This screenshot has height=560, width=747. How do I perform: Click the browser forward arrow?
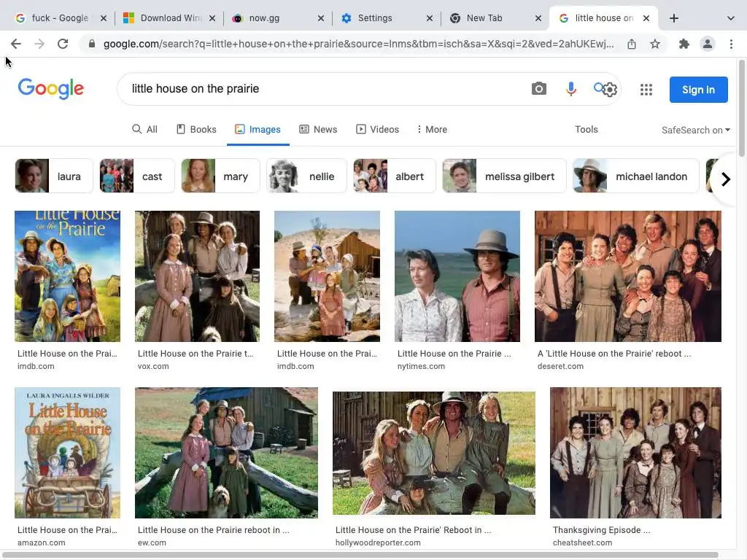[39, 44]
